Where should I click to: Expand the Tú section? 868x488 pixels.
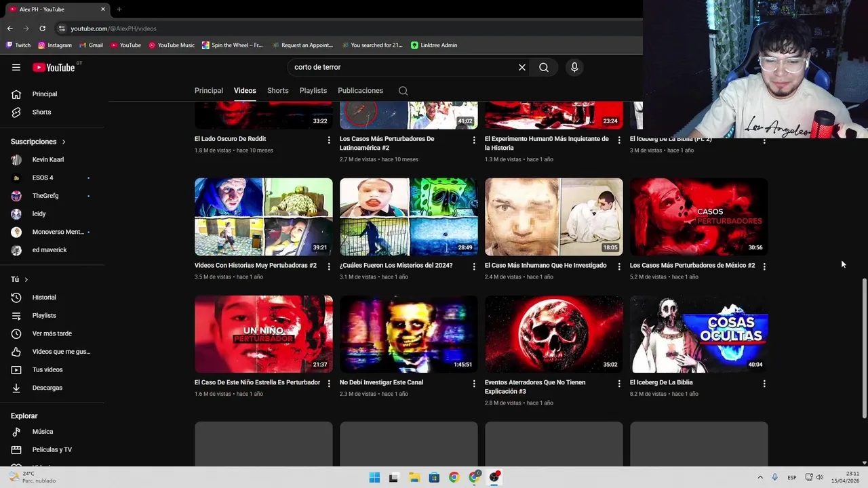[x=19, y=279]
